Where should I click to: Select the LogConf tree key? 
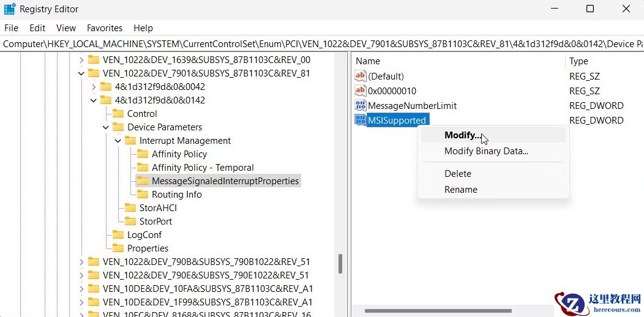(144, 235)
